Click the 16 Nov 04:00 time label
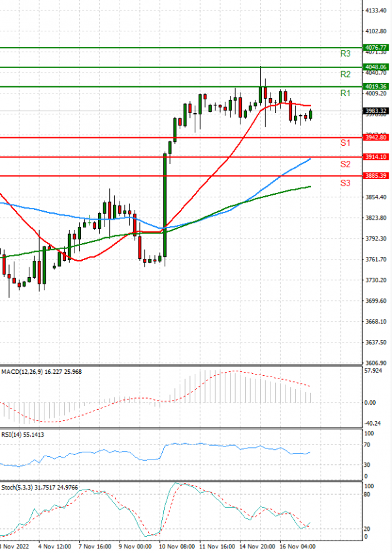This screenshot has height=553, width=392. (x=298, y=546)
